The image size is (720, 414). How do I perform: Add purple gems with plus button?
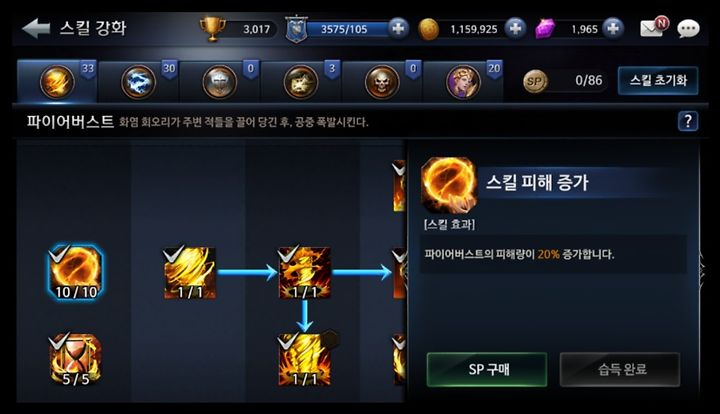click(x=613, y=28)
